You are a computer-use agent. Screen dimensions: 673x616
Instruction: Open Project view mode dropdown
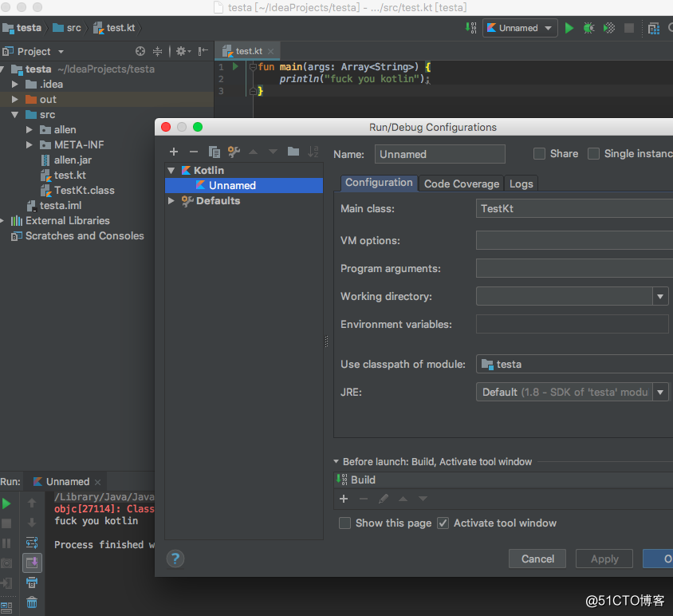[x=61, y=52]
